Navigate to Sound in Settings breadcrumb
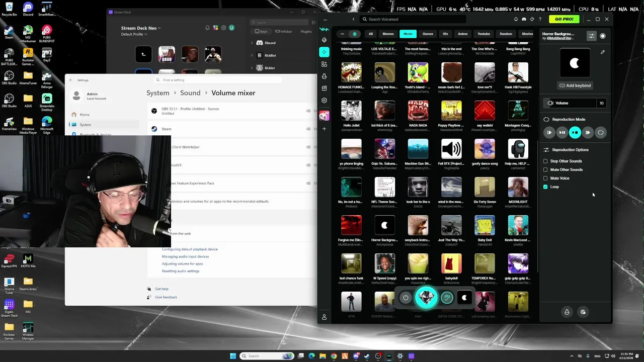Image resolution: width=644 pixels, height=362 pixels. click(x=190, y=93)
